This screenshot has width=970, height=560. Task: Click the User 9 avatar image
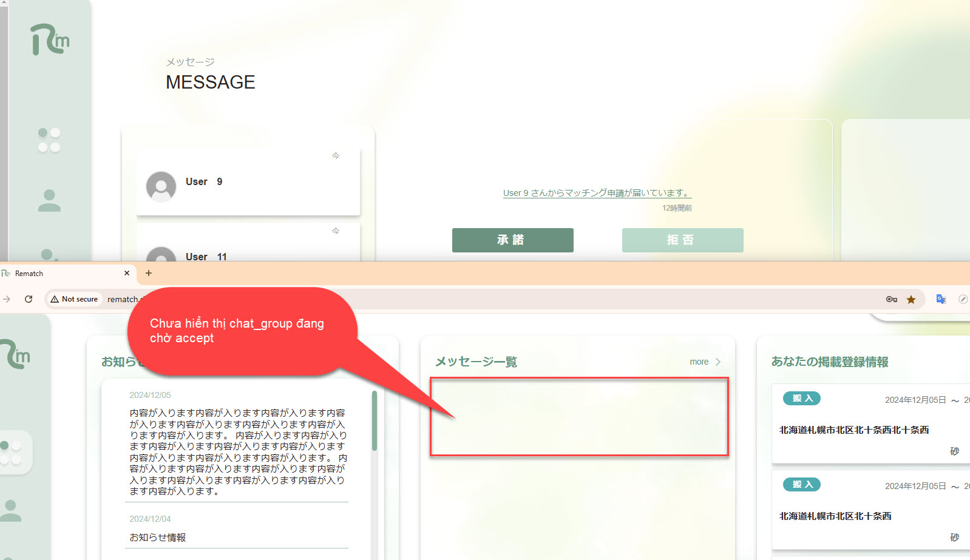(x=161, y=186)
